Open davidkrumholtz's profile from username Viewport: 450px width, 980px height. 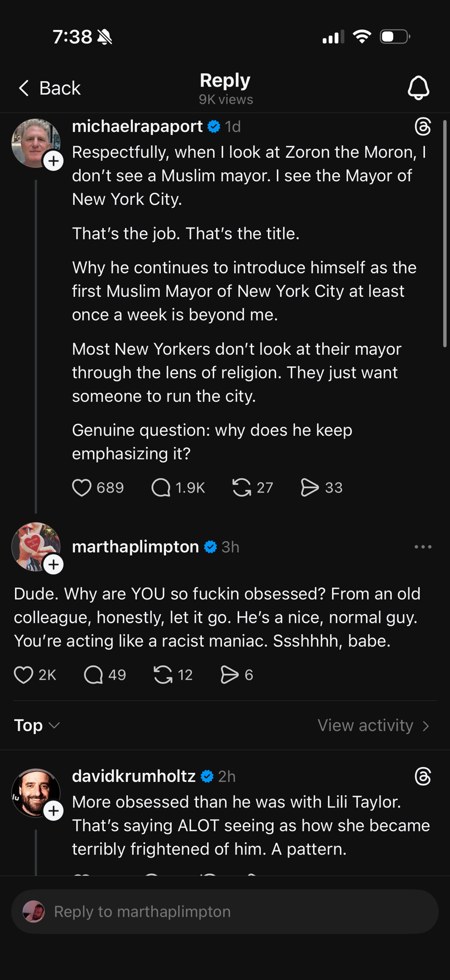point(134,776)
